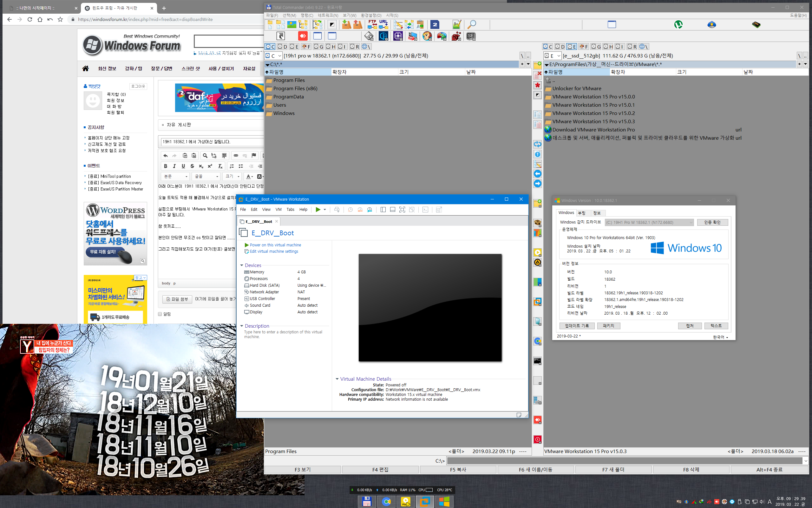Click the full screen mode icon in VMware toolbar

tap(402, 210)
